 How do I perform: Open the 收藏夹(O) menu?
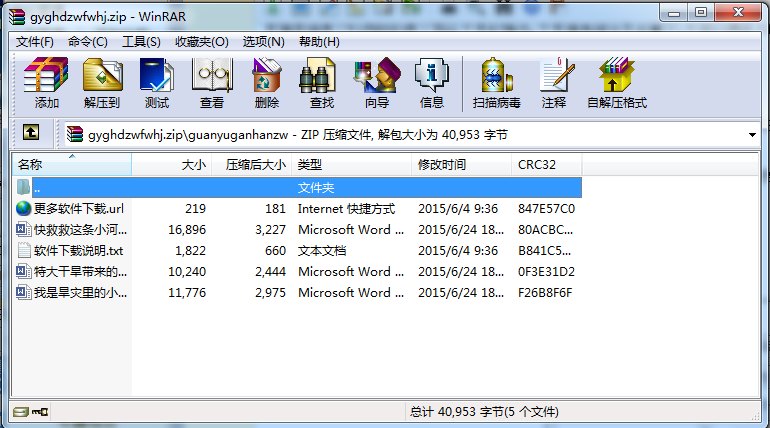click(201, 42)
